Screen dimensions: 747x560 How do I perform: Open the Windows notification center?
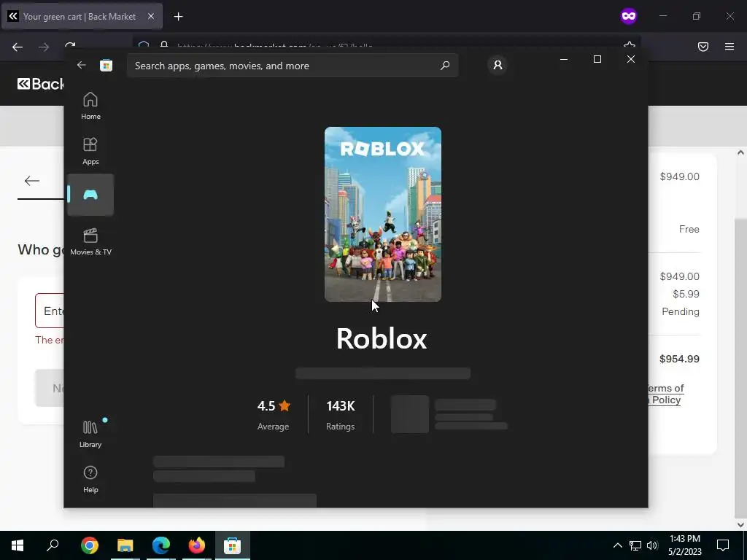click(723, 545)
